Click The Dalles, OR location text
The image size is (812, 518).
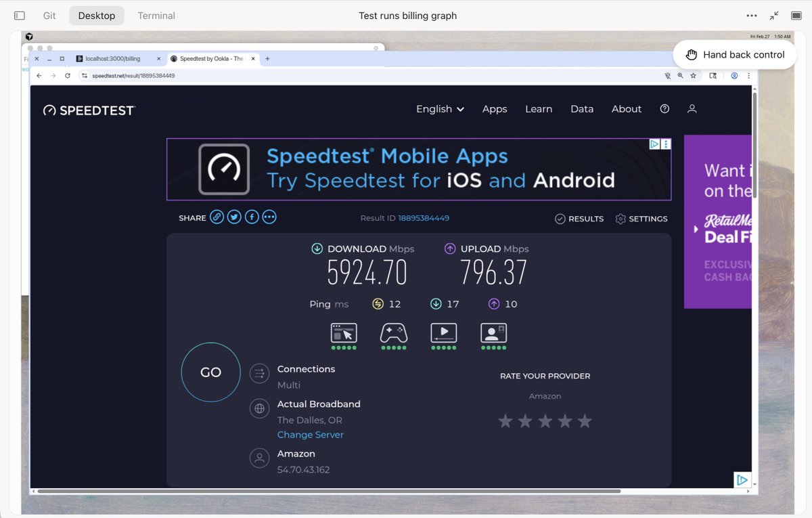tap(310, 420)
